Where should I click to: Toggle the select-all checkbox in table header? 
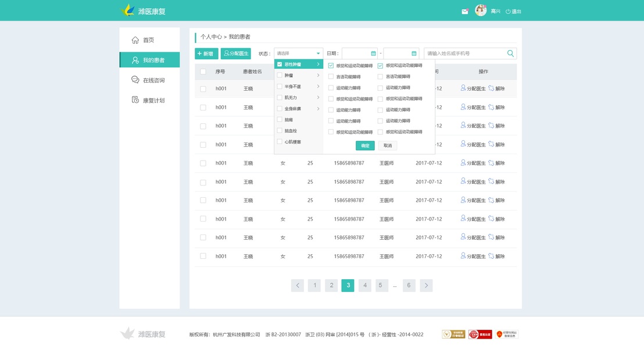pos(203,72)
